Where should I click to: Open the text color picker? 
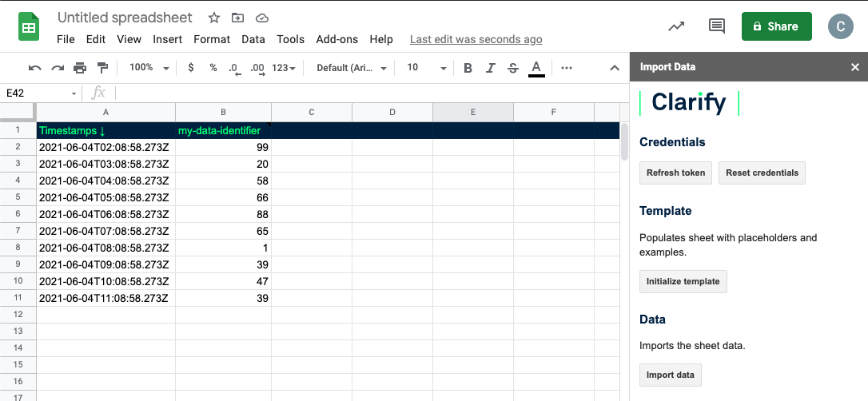pos(536,68)
